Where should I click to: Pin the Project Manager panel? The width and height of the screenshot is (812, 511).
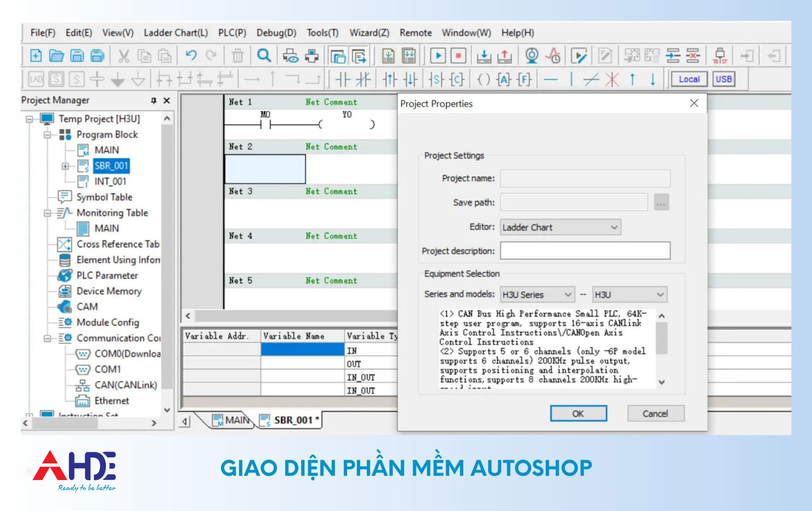(154, 101)
